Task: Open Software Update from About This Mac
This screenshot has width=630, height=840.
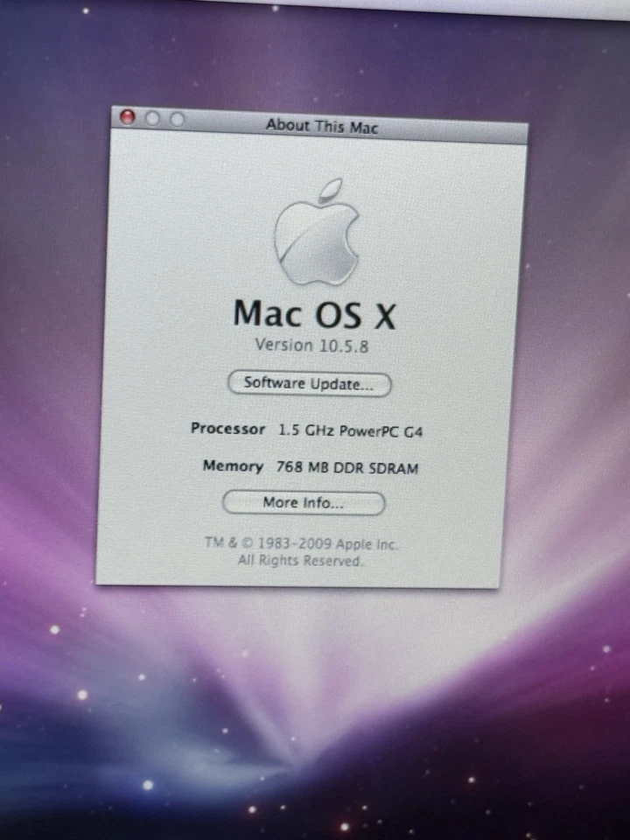Action: coord(310,384)
